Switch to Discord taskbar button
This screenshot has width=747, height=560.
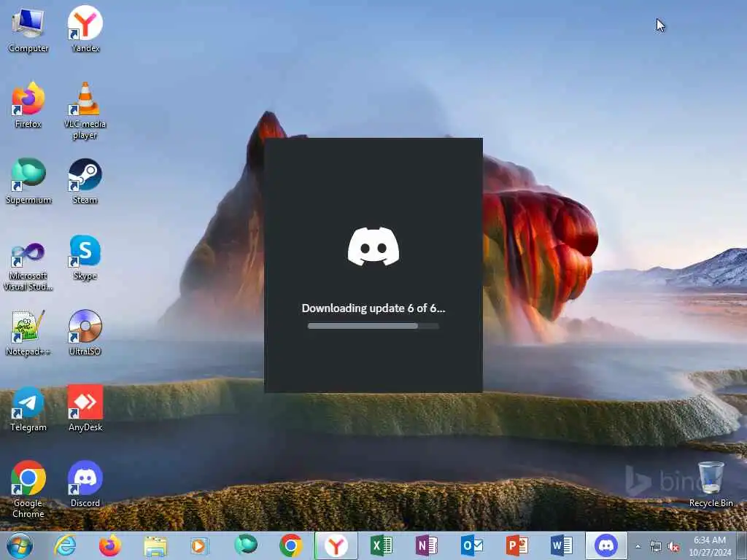tap(606, 545)
